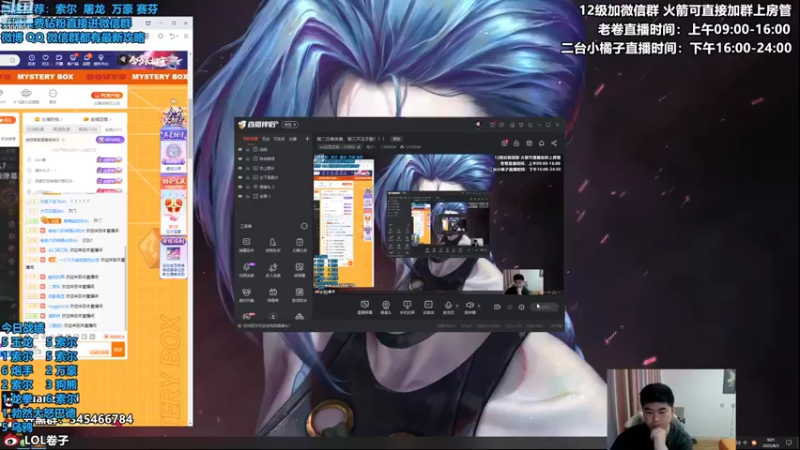Open the 多人连麦 tool in the toolbox
The image size is (800, 450).
click(x=273, y=269)
